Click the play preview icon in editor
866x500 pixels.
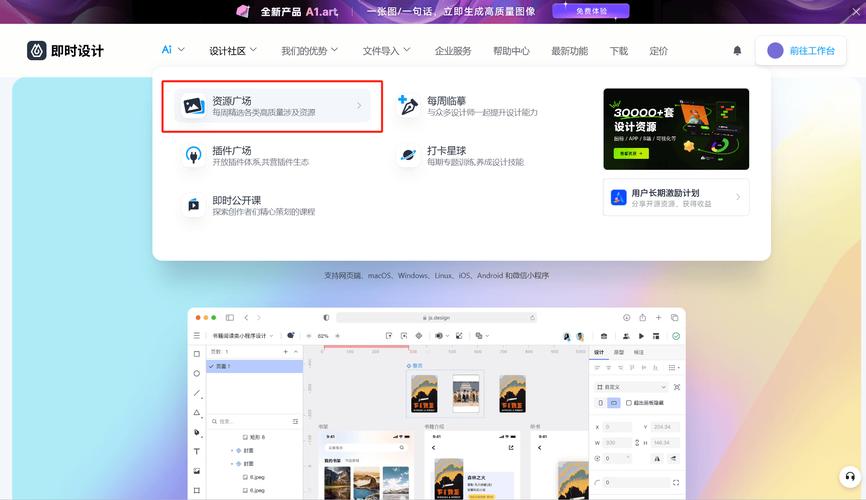[x=641, y=335]
